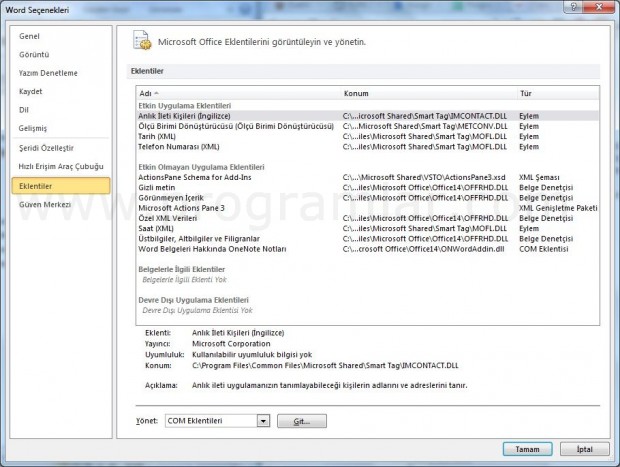620x467 pixels.
Task: Click Devre Dışı Uygulama Eklentileri group heading
Action: [193, 300]
